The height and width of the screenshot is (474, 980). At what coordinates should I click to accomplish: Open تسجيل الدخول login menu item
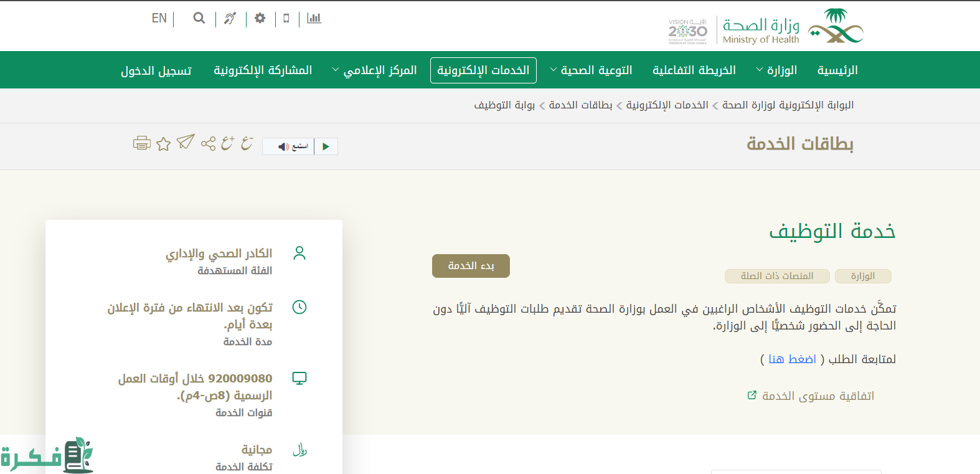pyautogui.click(x=156, y=71)
